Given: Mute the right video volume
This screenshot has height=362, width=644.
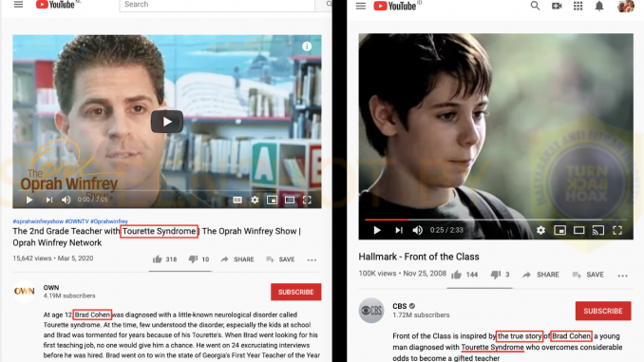Looking at the screenshot, I should click(417, 230).
